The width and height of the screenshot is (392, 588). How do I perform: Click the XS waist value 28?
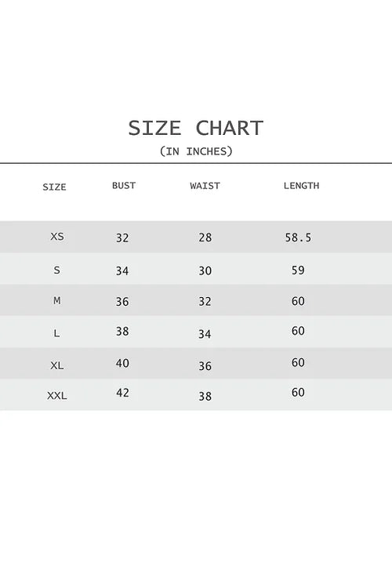(x=205, y=238)
